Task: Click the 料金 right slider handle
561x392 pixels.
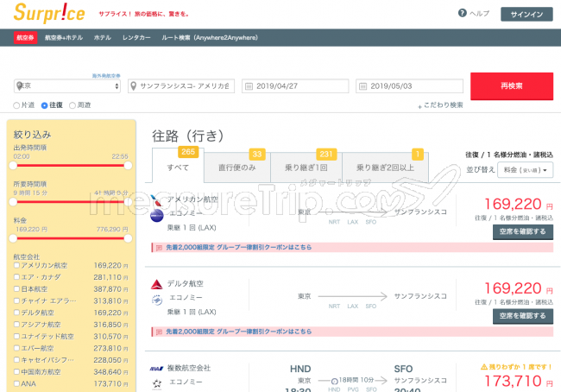Action: pyautogui.click(x=128, y=238)
